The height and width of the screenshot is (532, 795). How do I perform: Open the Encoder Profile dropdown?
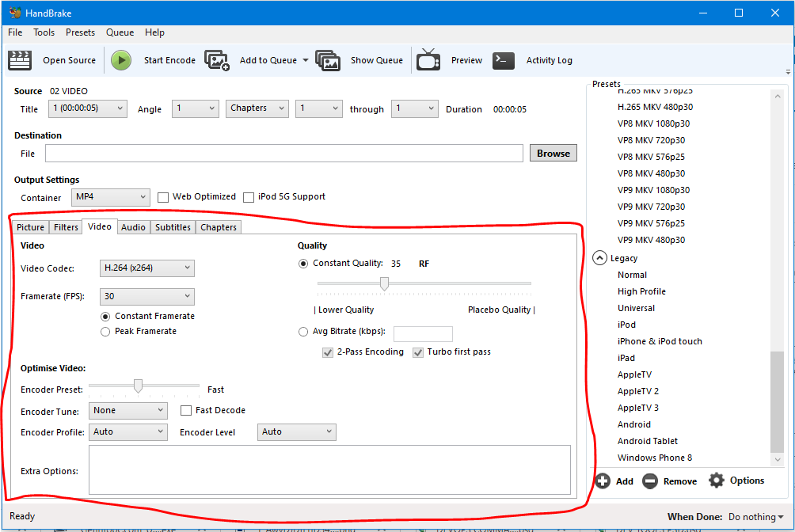127,431
